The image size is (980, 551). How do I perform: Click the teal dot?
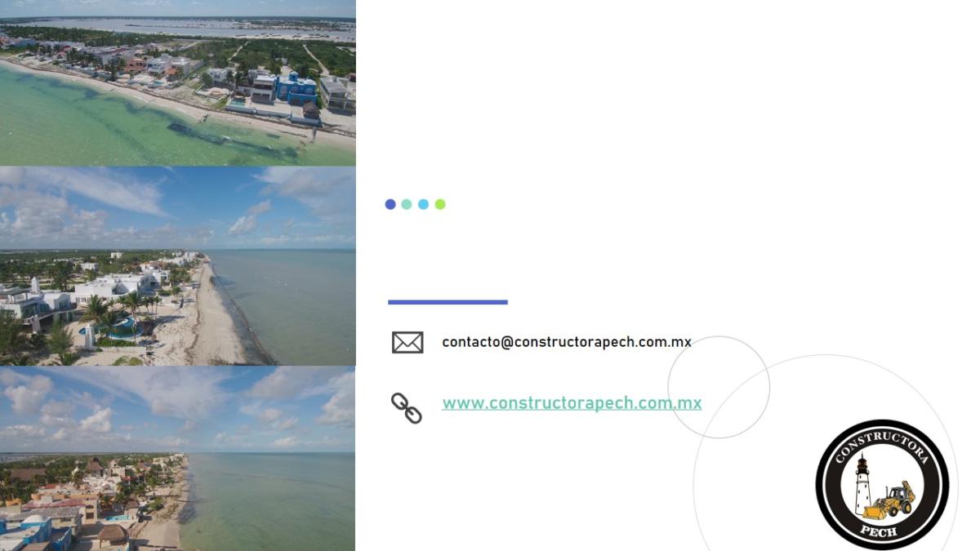(x=407, y=204)
